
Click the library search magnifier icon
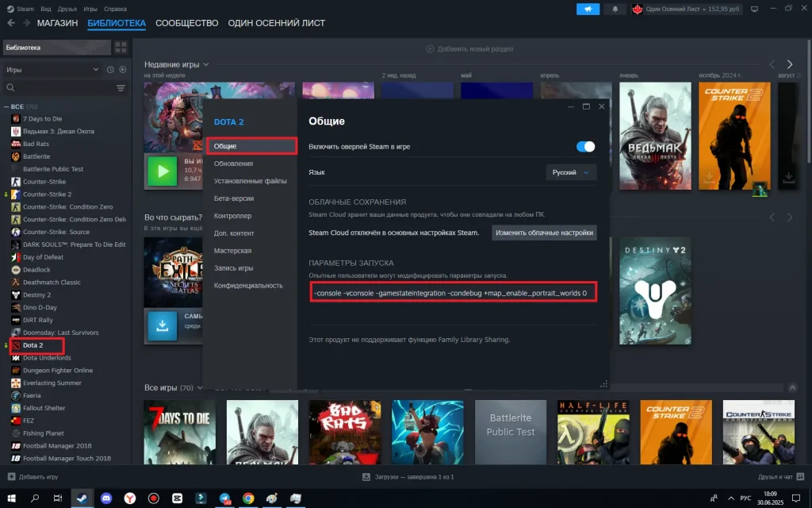(11, 87)
